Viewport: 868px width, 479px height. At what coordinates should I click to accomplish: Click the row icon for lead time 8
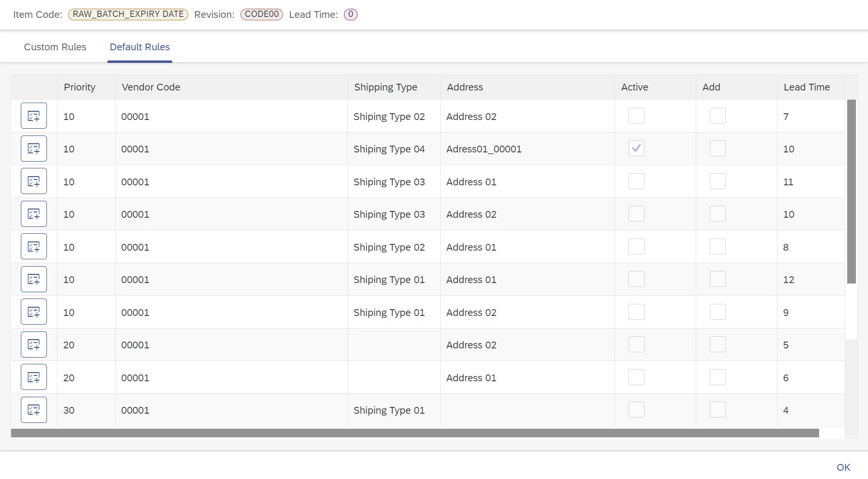coord(34,247)
